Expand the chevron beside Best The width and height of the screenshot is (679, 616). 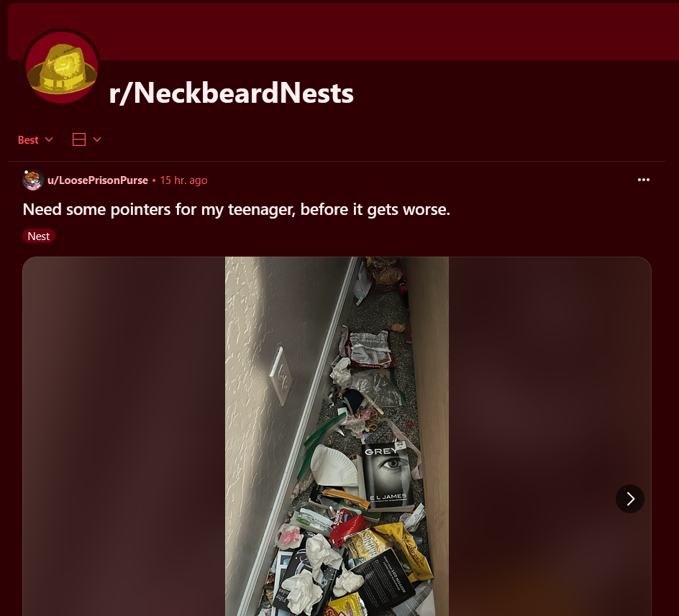49,139
